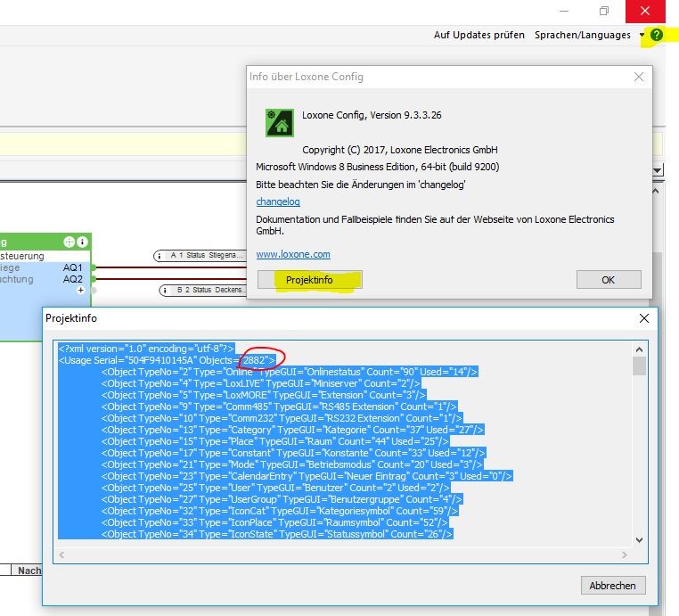
Task: Click the 'TypeGUI="Raum" Count="44"' line
Action: pos(275,441)
